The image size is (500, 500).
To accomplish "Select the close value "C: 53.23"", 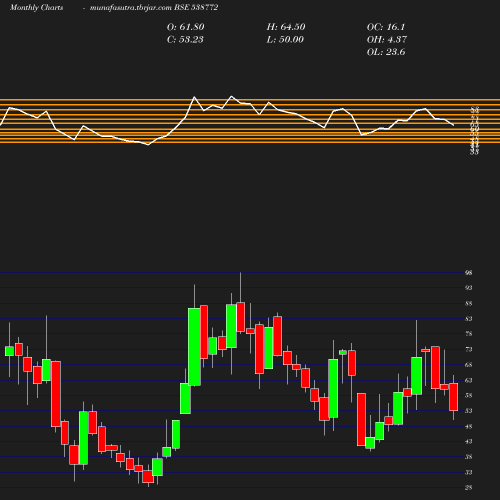I will point(185,40).
